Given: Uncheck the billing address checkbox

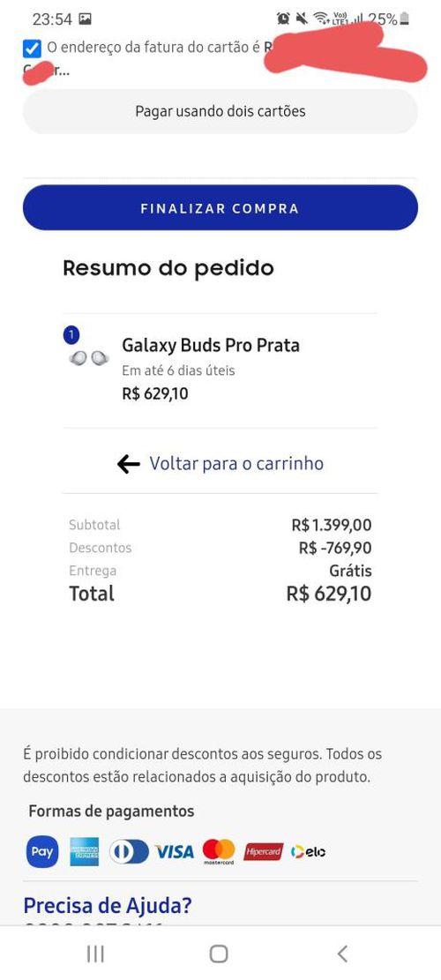Looking at the screenshot, I should [32, 49].
